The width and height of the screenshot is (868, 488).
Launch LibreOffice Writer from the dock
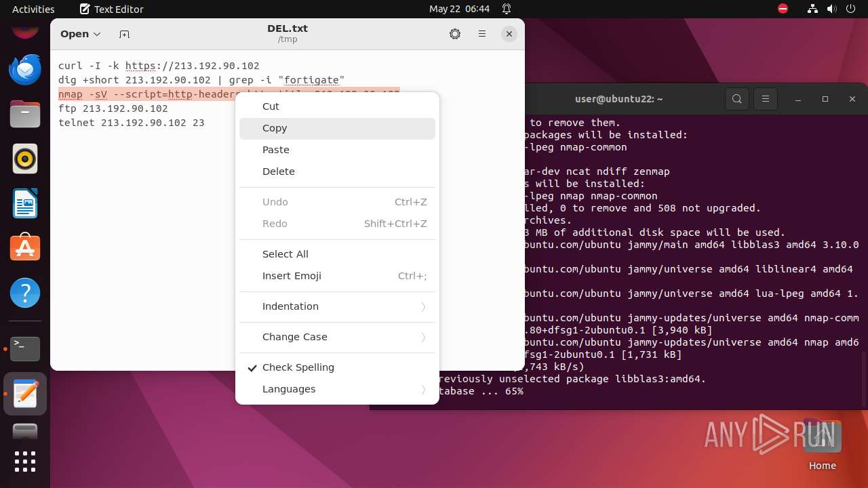pos(25,203)
